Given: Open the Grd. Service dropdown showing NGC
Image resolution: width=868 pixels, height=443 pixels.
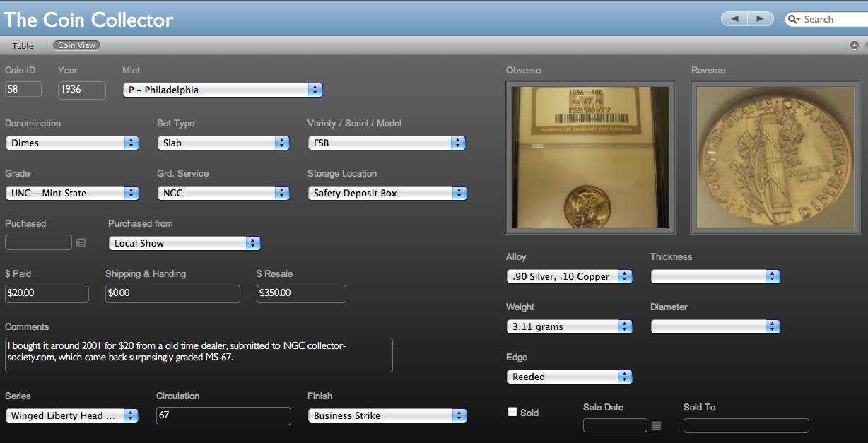Looking at the screenshot, I should click(x=223, y=193).
